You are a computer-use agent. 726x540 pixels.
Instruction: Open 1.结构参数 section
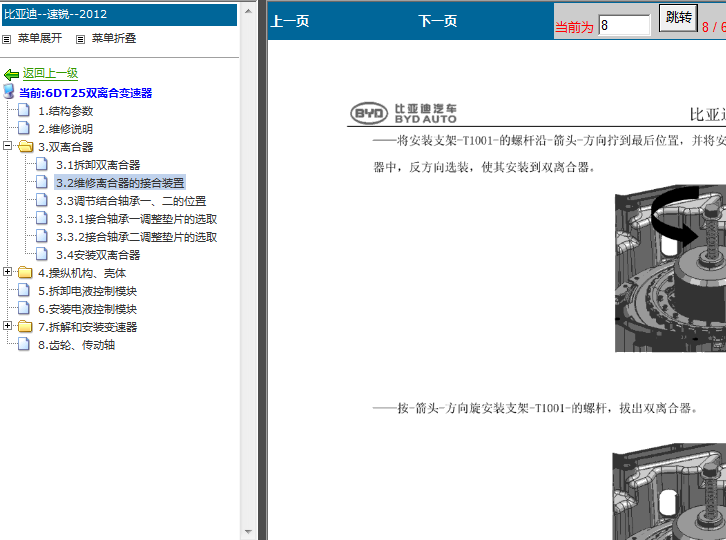66,111
